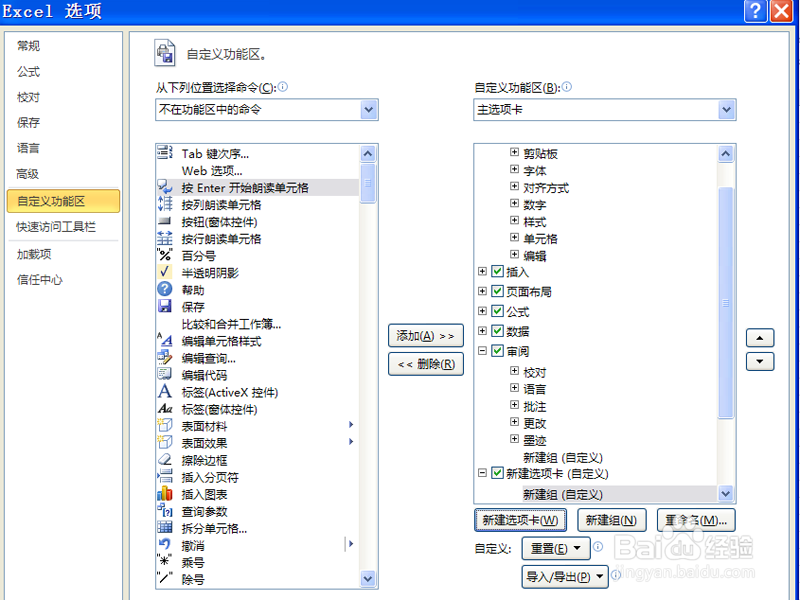
Task: Uncheck the 新建选项卡 (自定义) checkbox
Action: click(497, 473)
